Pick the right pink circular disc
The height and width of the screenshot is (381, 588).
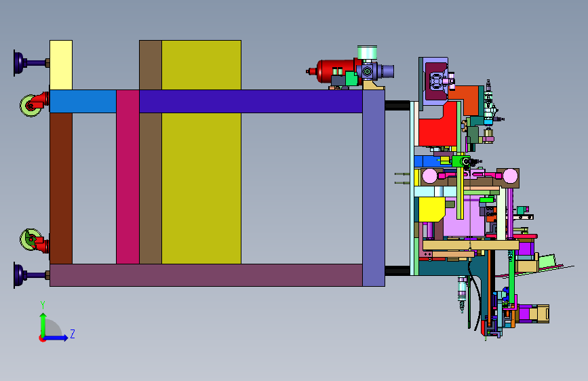tap(510, 176)
